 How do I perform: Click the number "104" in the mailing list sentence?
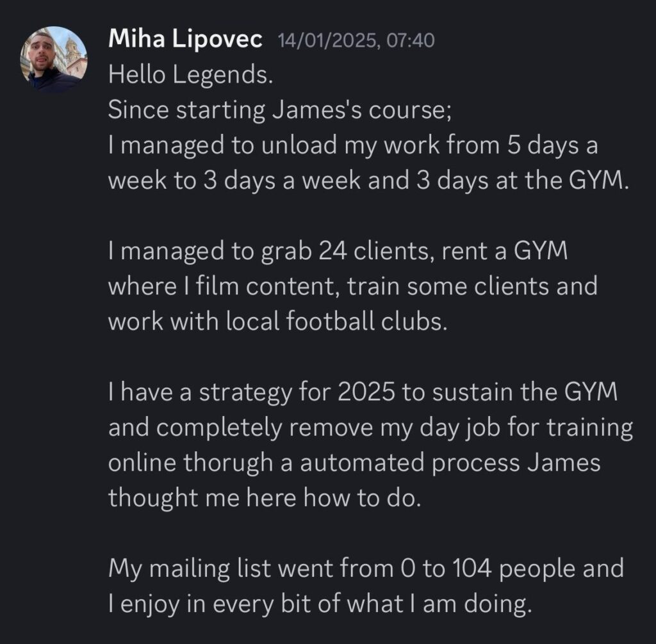coord(472,567)
